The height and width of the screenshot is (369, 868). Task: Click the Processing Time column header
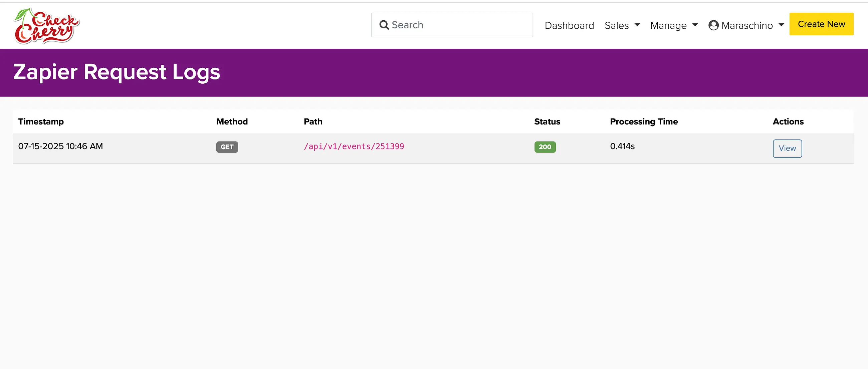tap(644, 121)
